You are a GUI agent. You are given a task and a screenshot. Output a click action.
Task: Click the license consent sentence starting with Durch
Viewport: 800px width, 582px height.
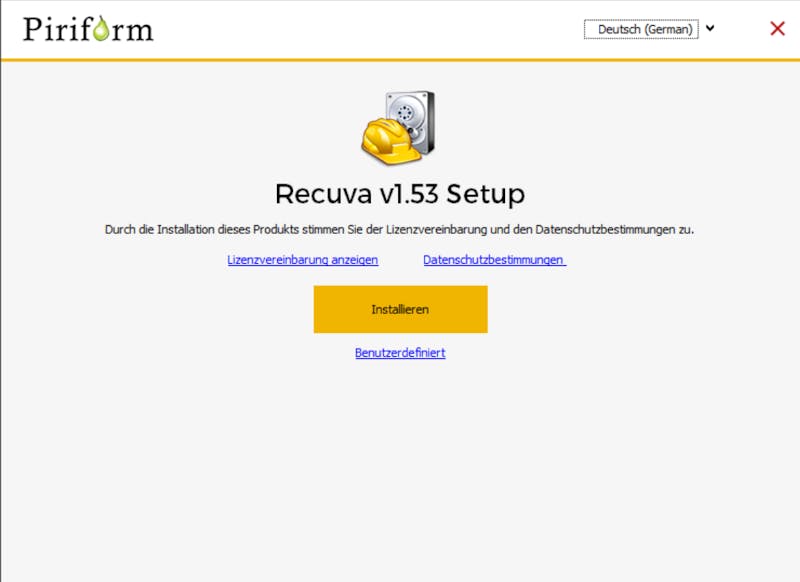click(x=399, y=230)
